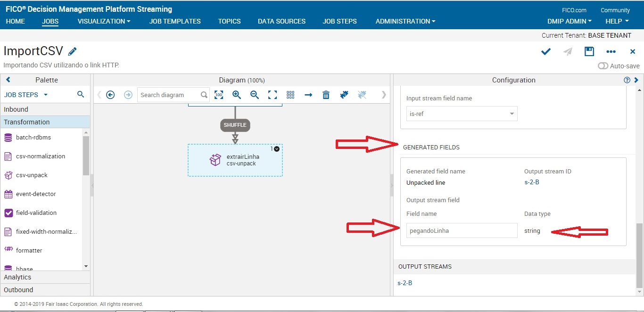Click the status badge on extrairLinha step
Viewport: 644px width, 312px height.
(276, 148)
